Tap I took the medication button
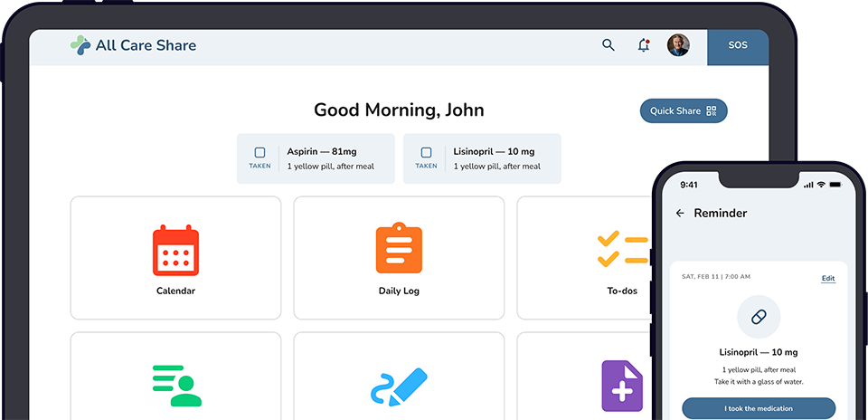868x420 pixels. pyautogui.click(x=759, y=408)
